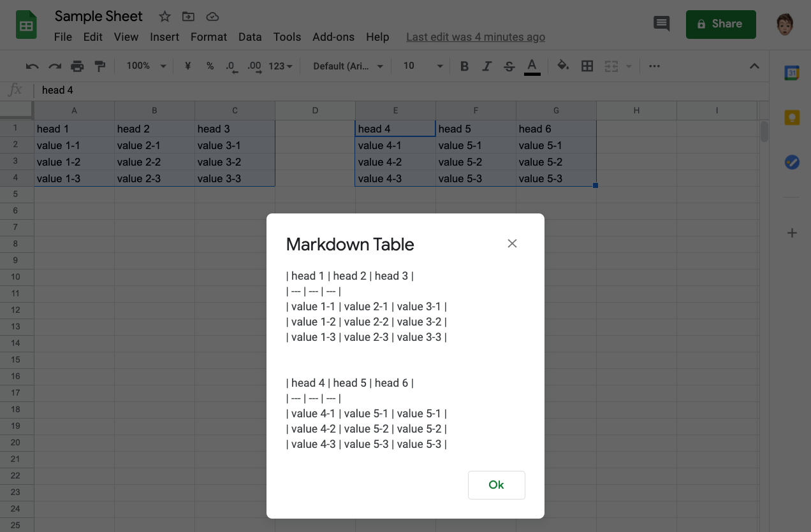
Task: Click the undo arrow icon
Action: pyautogui.click(x=32, y=66)
